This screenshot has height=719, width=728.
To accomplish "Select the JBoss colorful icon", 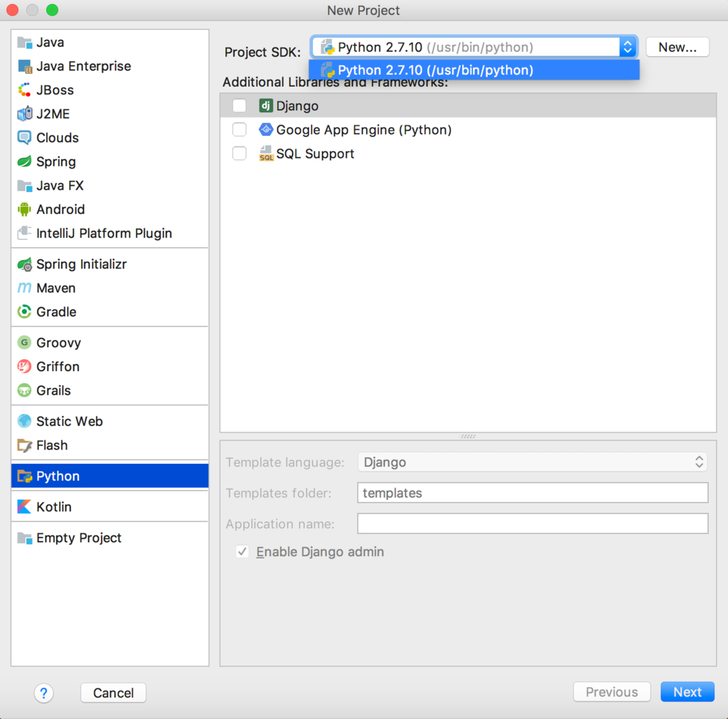I will pos(25,90).
